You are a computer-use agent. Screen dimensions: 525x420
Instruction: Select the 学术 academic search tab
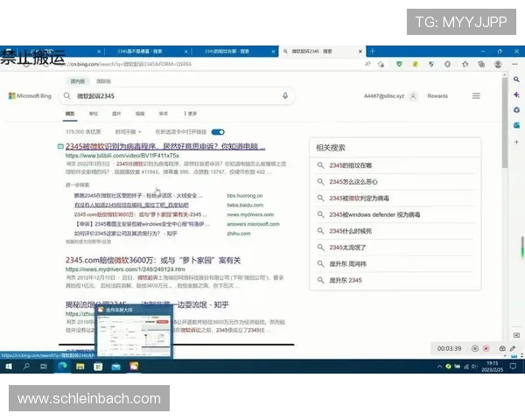tap(163, 114)
